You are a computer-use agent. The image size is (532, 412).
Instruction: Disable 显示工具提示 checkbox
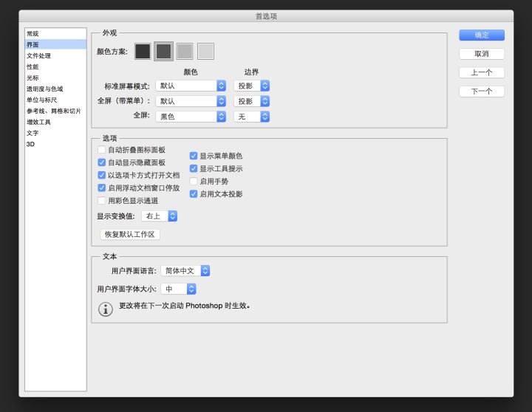click(x=194, y=168)
